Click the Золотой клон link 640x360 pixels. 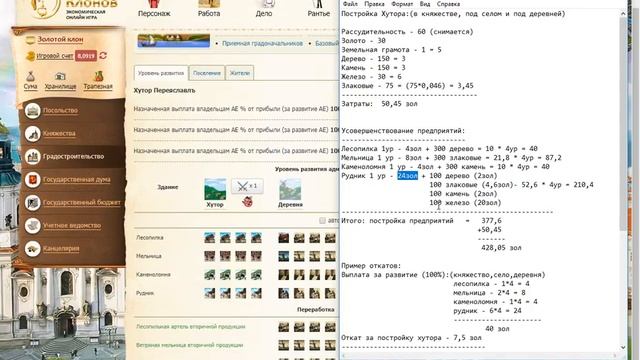(x=60, y=39)
